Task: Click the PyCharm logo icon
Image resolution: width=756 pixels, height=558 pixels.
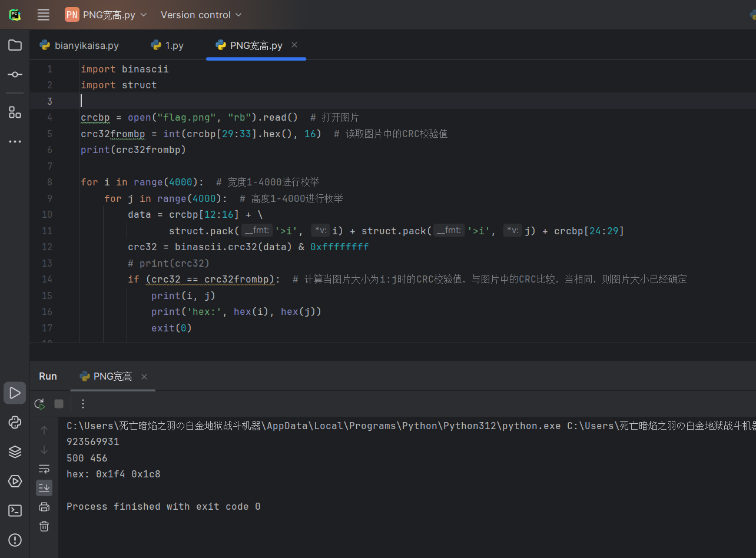Action: [15, 15]
